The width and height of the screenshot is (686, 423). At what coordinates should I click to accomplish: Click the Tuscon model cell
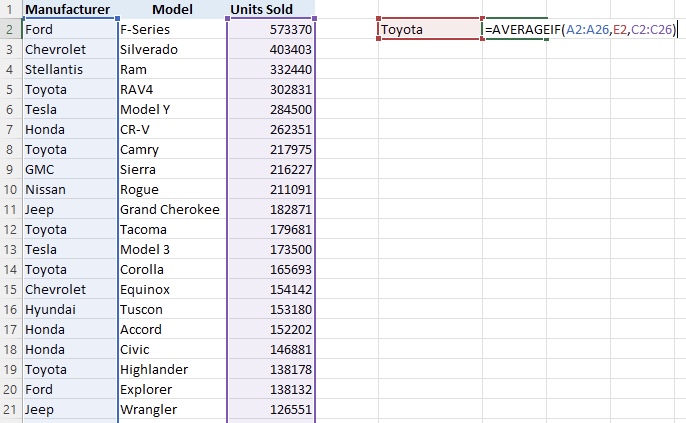[x=172, y=309]
